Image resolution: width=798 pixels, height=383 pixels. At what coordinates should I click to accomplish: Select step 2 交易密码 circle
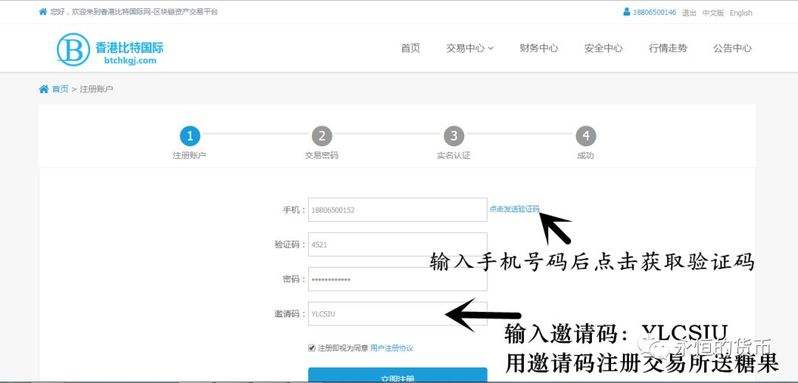coord(322,136)
